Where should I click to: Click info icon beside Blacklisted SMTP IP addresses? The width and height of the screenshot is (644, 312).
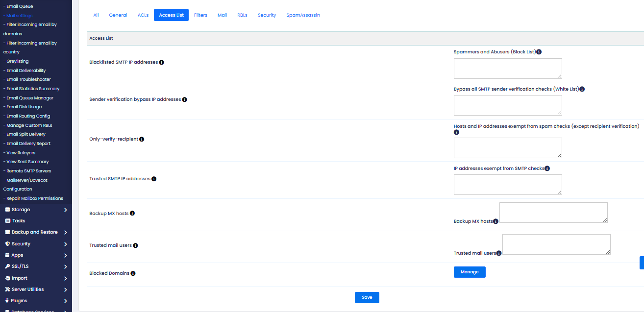[162, 62]
